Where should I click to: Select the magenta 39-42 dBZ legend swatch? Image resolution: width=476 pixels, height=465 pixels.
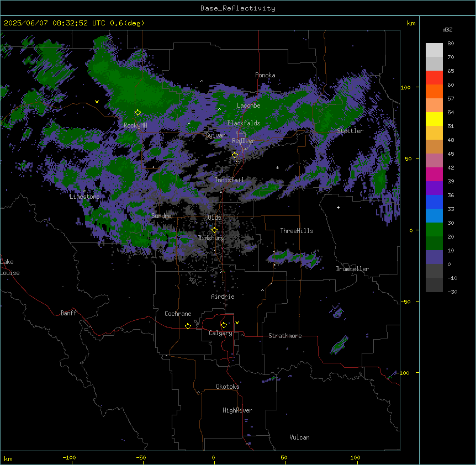coord(434,174)
